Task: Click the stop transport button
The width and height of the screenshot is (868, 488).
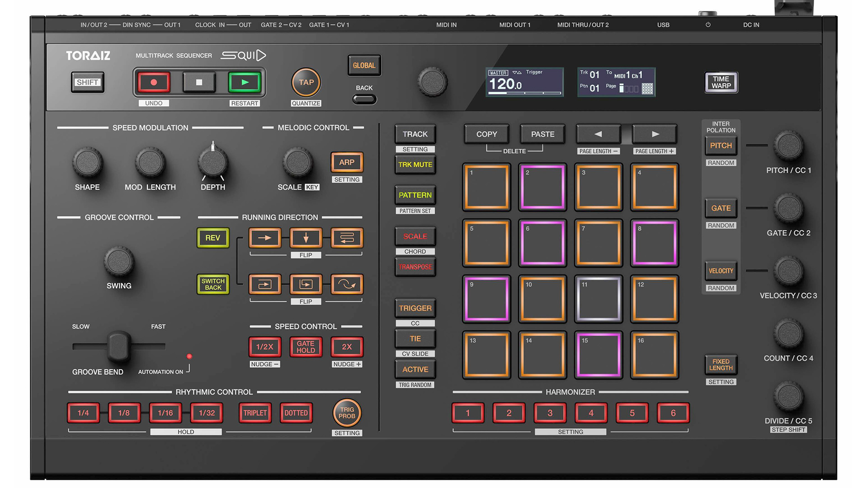Action: [199, 82]
